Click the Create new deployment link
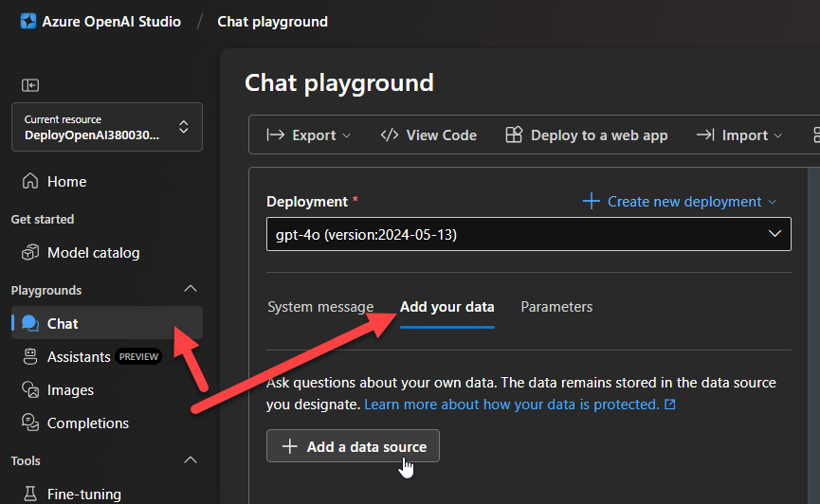820x504 pixels. [684, 201]
